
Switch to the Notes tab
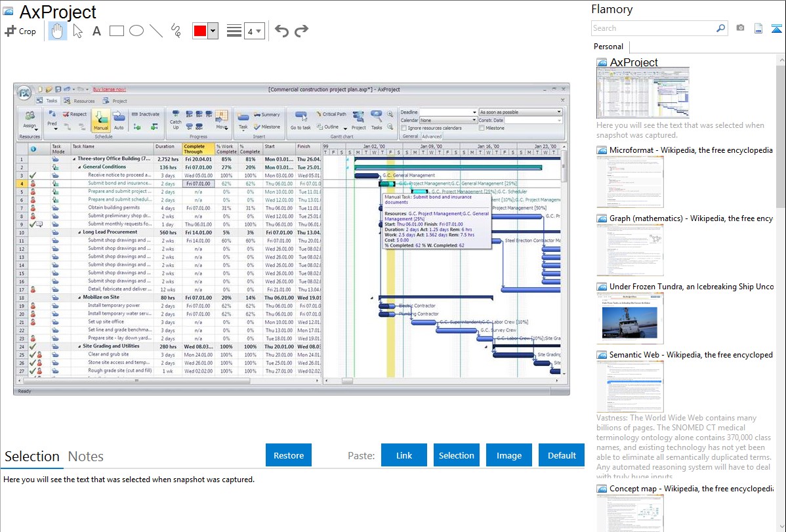click(x=86, y=457)
